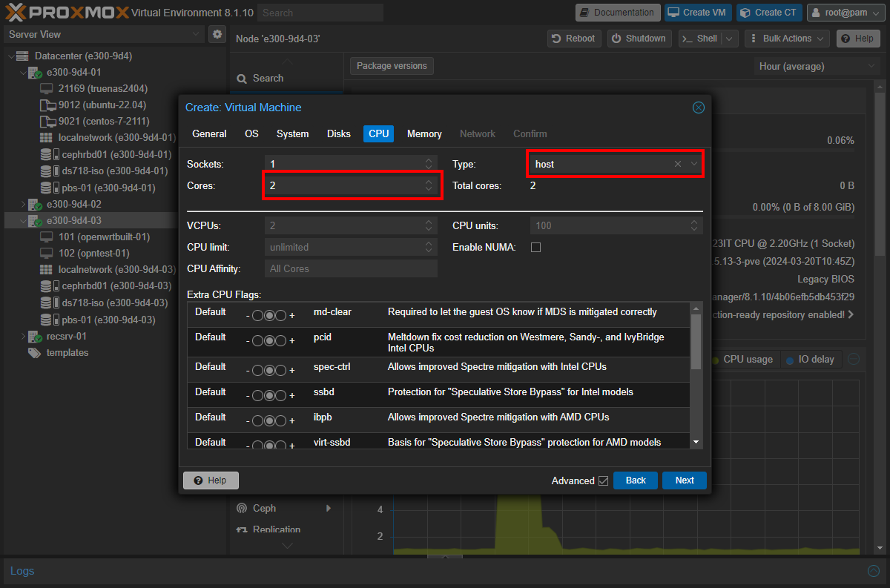Collapse the e300-9d4-03 node tree
This screenshot has height=588, width=890.
coord(22,221)
